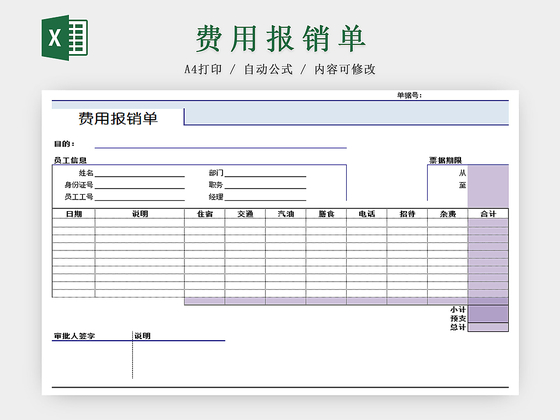Click the 说明 label beside 审批人签字

point(142,336)
